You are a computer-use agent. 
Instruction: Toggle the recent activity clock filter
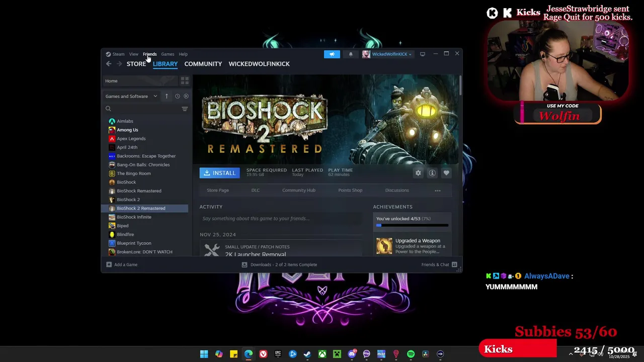tap(177, 96)
